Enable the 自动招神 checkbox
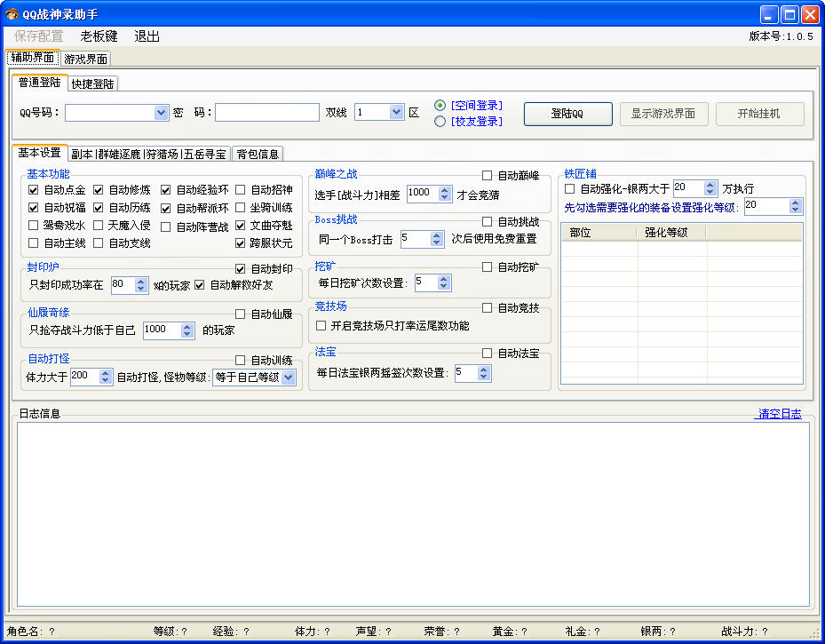This screenshot has width=825, height=644. tap(241, 189)
